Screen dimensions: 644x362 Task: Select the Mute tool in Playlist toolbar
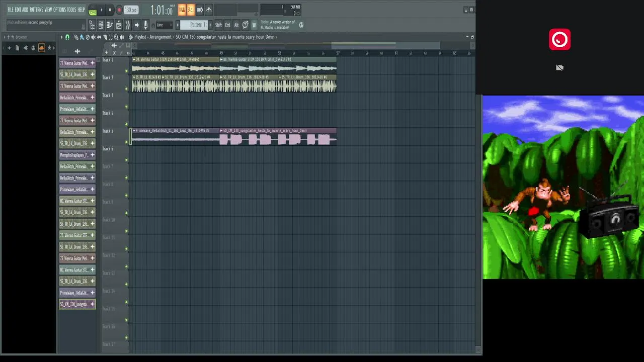93,37
